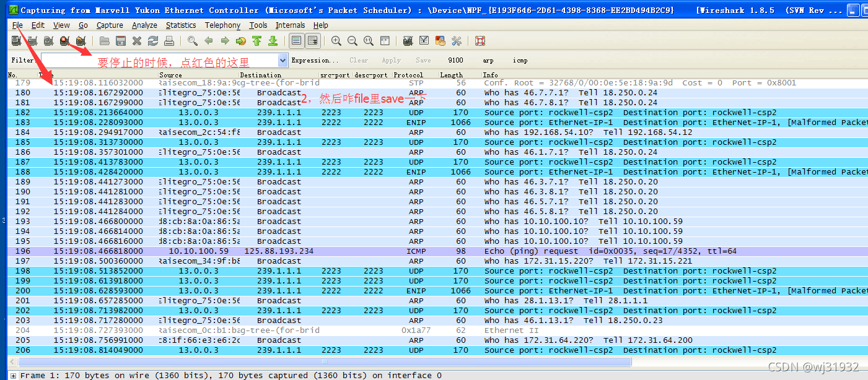Sort by the Length column header
The image size is (868, 380).
coord(460,75)
